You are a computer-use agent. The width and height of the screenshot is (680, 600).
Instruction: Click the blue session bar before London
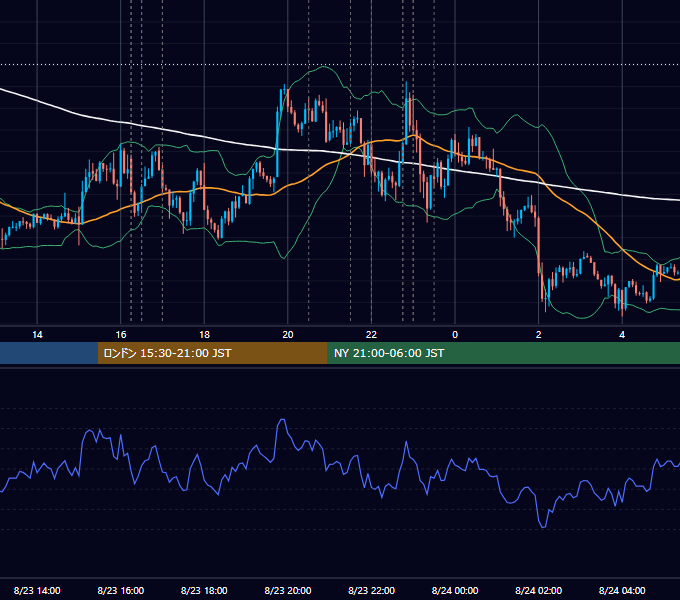(x=49, y=353)
